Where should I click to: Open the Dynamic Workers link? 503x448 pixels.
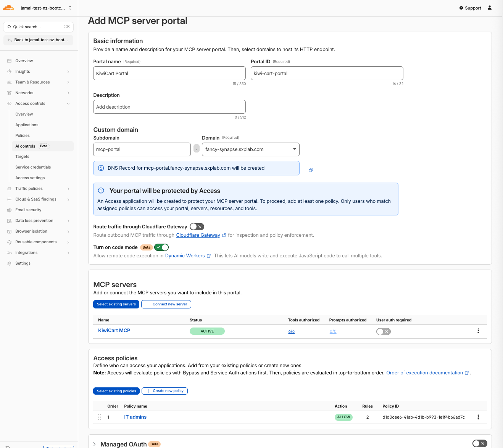point(185,256)
